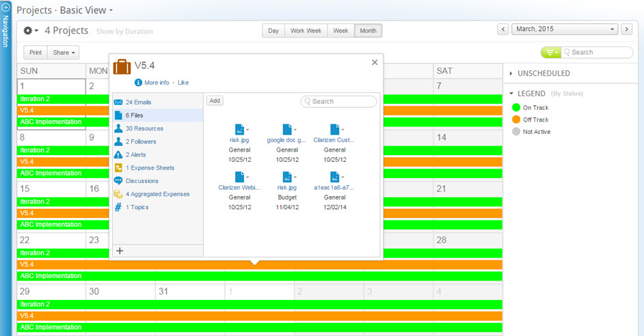The image size is (644, 336).
Task: Open 2 Followers entry
Action: 141,141
